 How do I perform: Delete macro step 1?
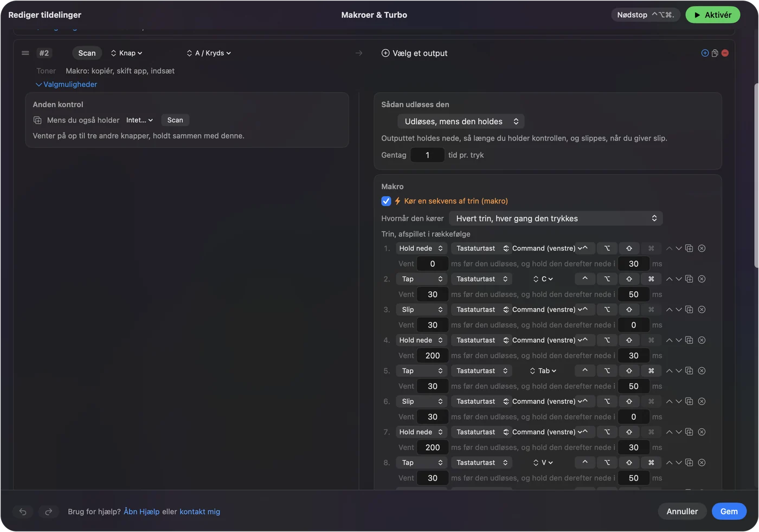coord(702,248)
